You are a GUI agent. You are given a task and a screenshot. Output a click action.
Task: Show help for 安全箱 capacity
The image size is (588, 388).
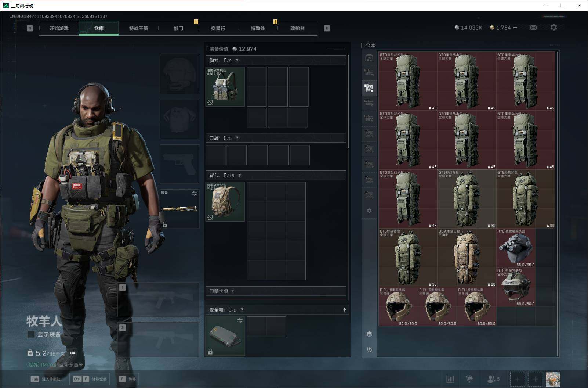tap(242, 310)
